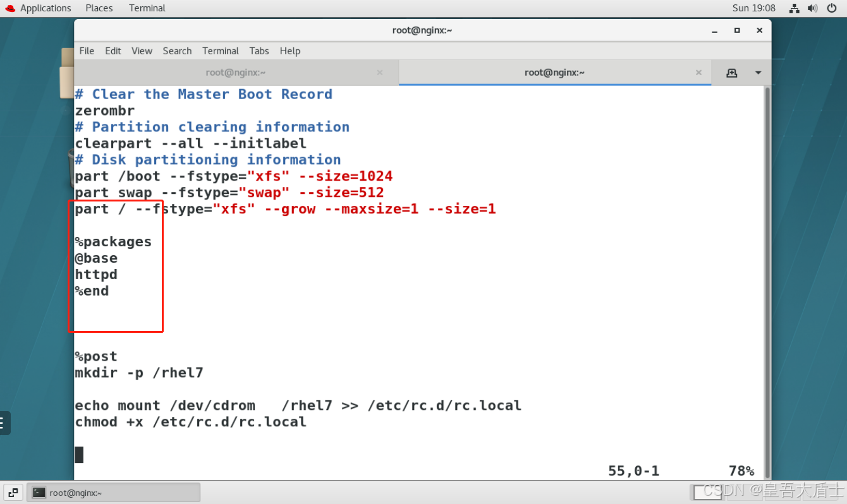The image size is (847, 504).
Task: Open the Edit menu
Action: point(113,51)
